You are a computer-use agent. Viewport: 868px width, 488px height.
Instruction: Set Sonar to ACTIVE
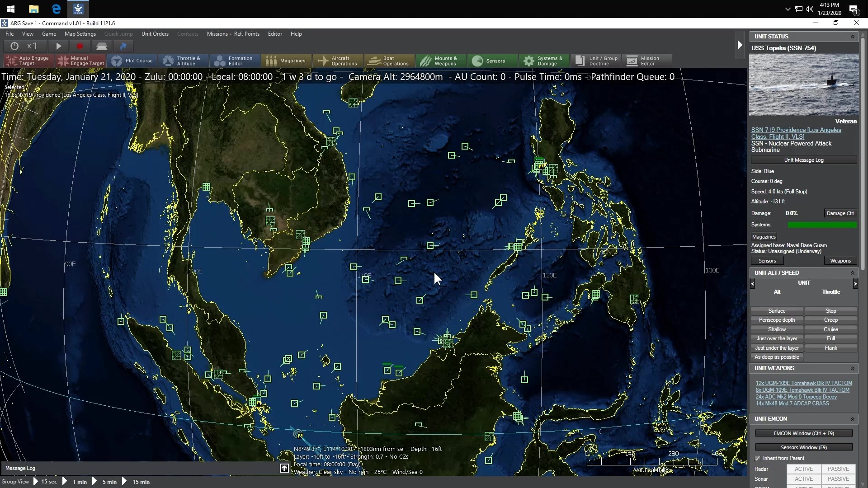point(804,479)
